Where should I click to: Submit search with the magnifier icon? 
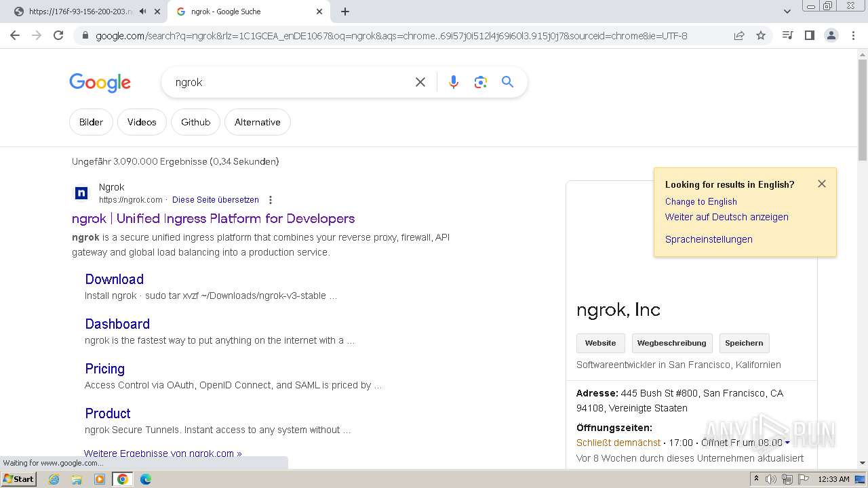tap(507, 82)
